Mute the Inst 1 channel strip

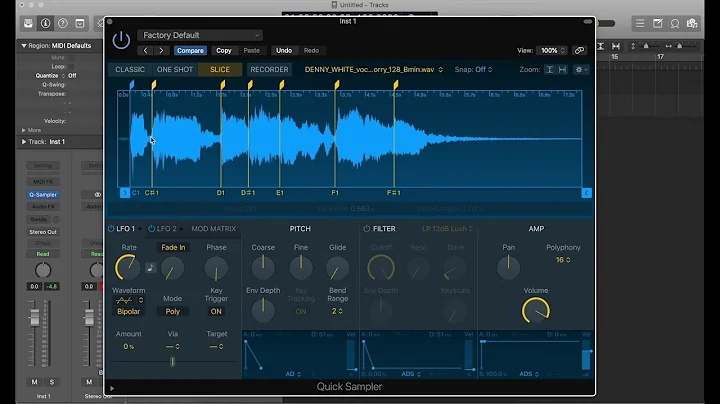coord(34,382)
